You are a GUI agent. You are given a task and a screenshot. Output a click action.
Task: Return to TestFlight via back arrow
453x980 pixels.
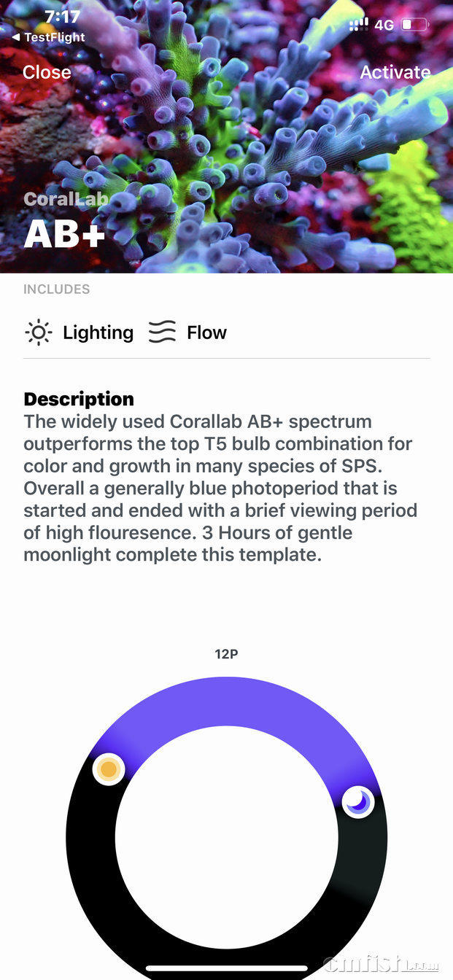click(48, 37)
